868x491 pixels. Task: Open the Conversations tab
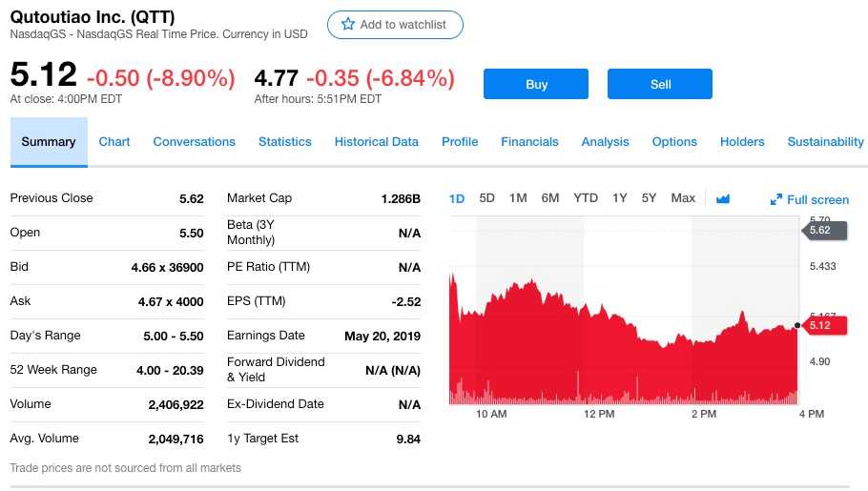point(194,142)
